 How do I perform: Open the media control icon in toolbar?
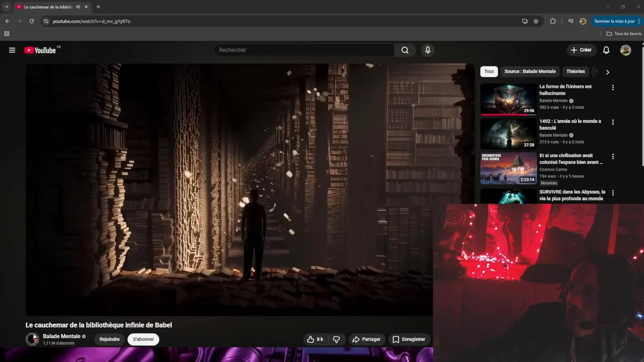coord(571,21)
